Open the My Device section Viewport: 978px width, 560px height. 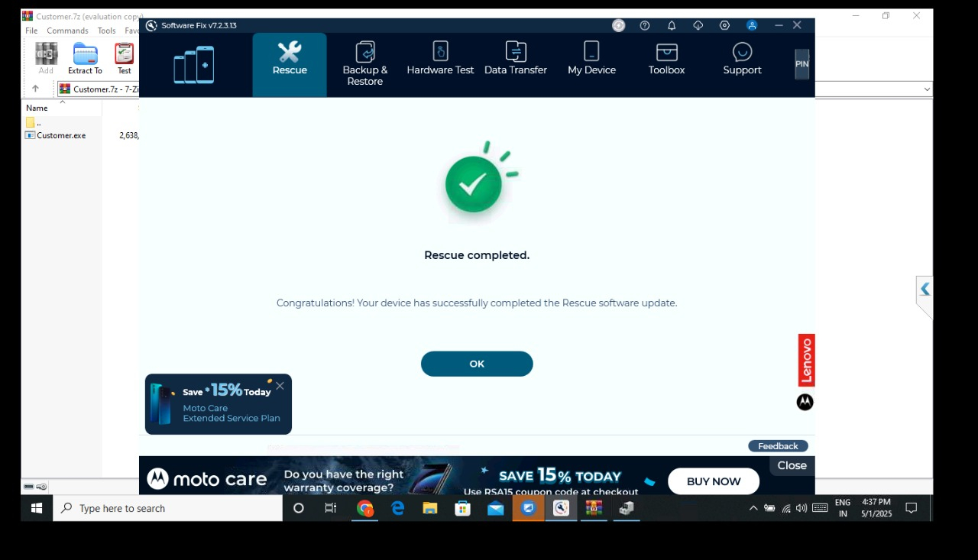pos(591,60)
